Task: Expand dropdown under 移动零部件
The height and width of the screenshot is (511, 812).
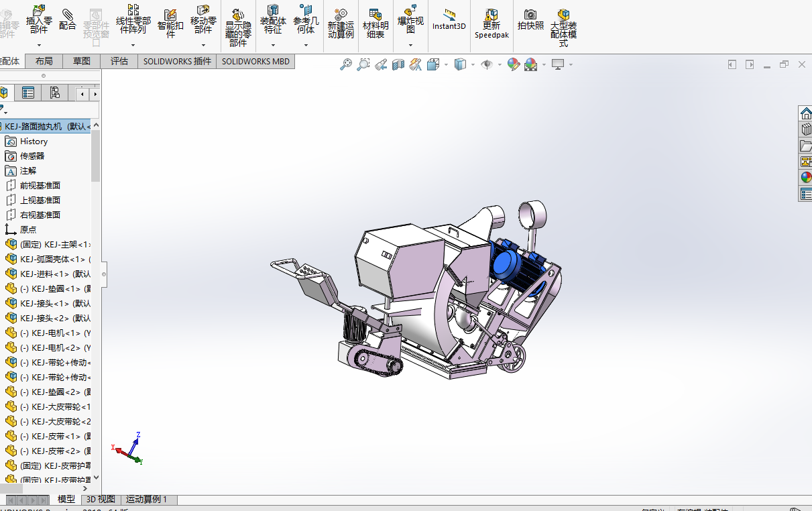Action: click(203, 46)
